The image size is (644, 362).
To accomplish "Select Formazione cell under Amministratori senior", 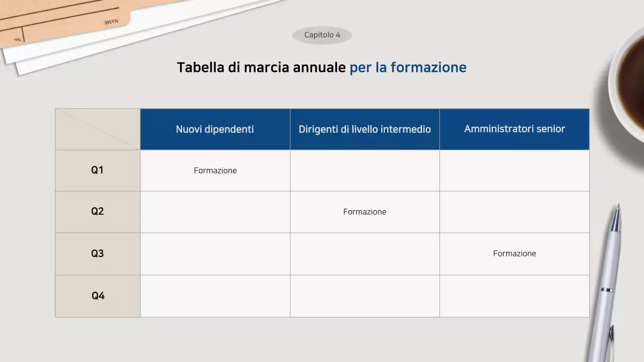I will click(514, 253).
